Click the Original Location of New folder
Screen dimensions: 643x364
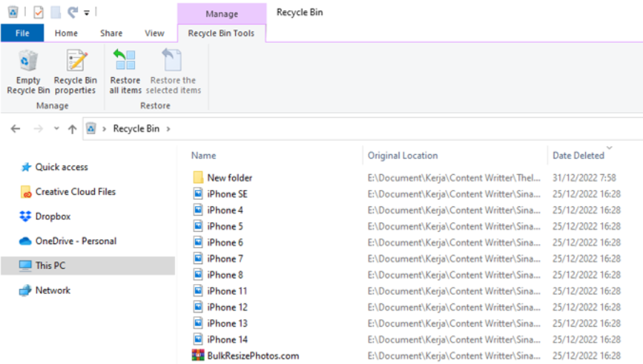pyautogui.click(x=454, y=178)
